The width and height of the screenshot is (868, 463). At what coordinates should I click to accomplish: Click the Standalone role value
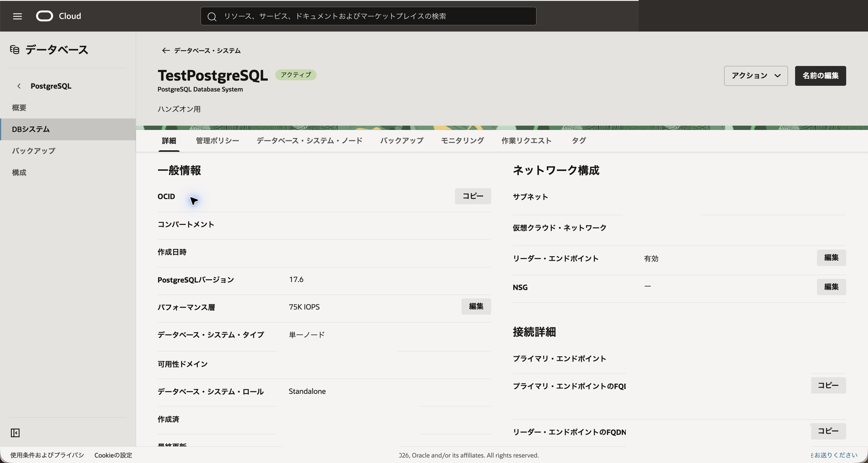307,391
